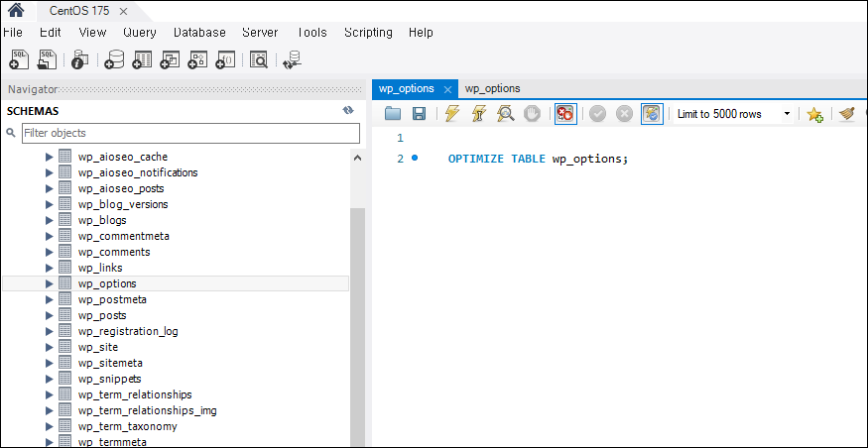Viewport: 868px width, 448px height.
Task: Expand the wp_posts table node
Action: 48,315
